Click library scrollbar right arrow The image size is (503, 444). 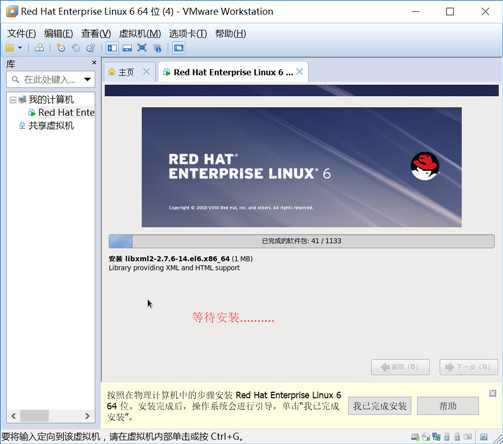pos(87,416)
